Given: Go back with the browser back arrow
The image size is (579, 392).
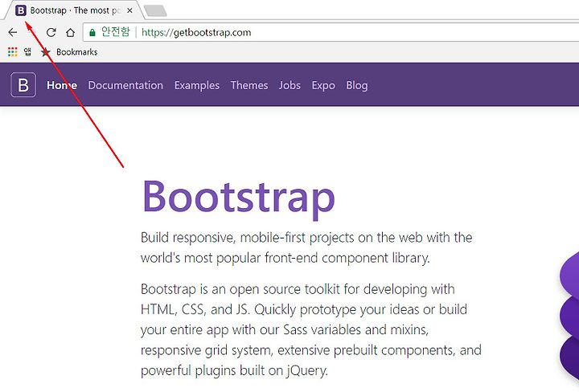Looking at the screenshot, I should coord(13,32).
